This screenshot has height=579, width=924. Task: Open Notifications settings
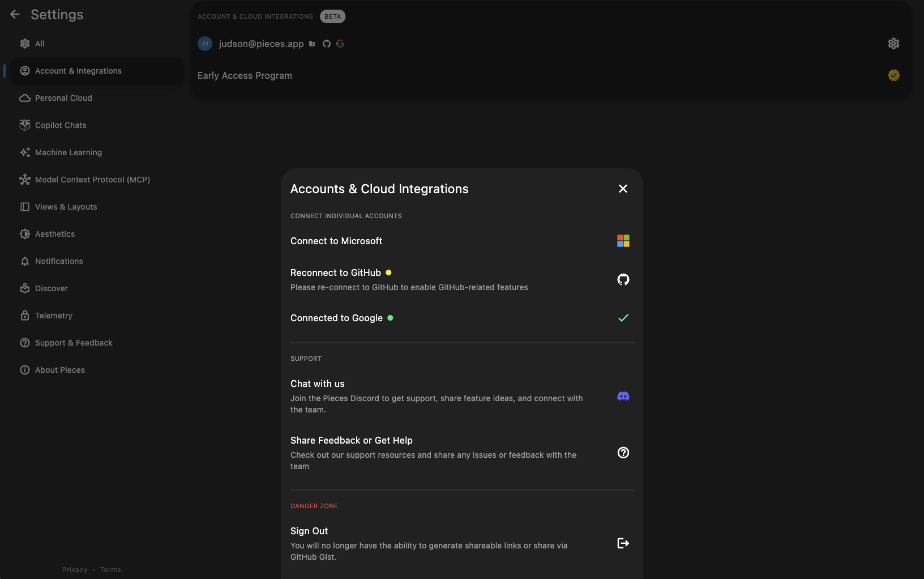coord(97,261)
